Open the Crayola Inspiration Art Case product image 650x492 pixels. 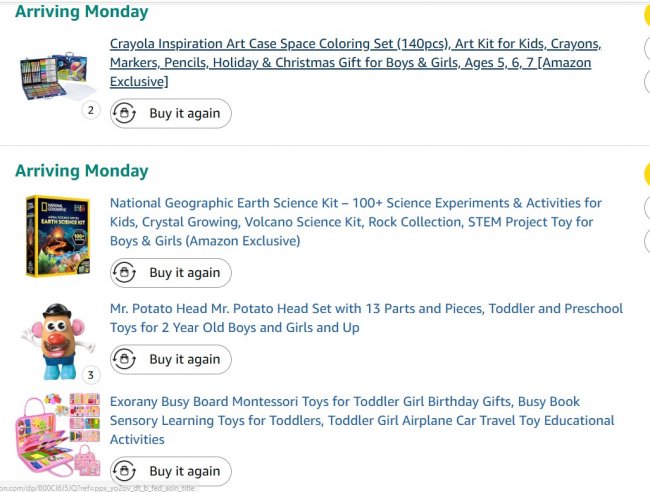54,73
